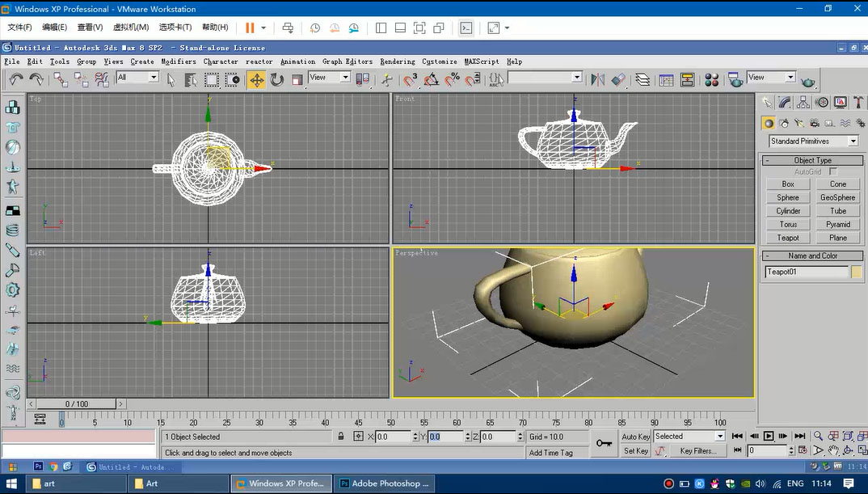This screenshot has height=494, width=868.
Task: Open the Animation menu
Action: [298, 61]
